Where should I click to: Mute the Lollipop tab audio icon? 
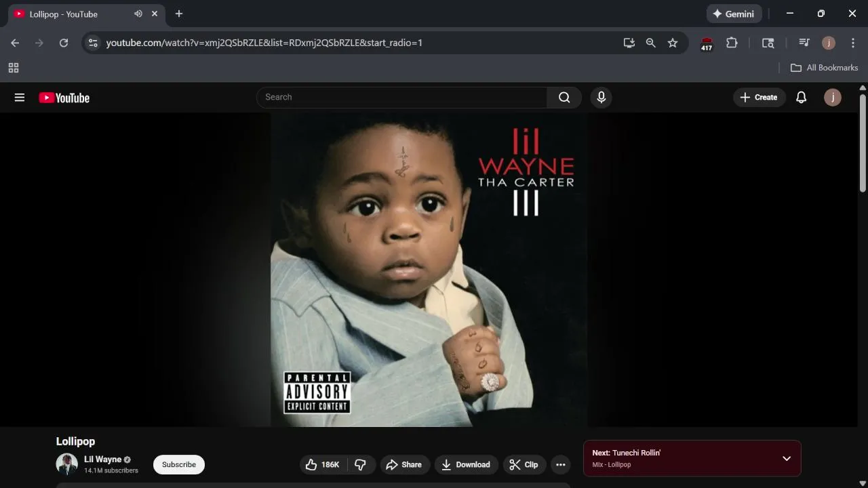(138, 14)
